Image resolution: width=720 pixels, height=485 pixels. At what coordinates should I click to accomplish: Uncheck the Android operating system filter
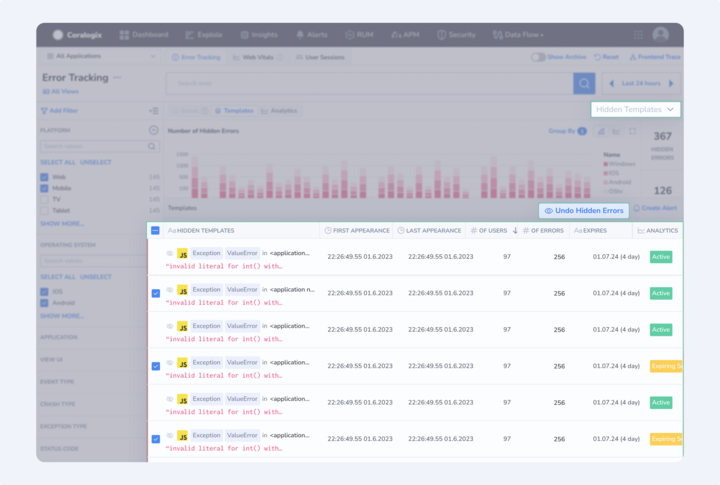(44, 303)
